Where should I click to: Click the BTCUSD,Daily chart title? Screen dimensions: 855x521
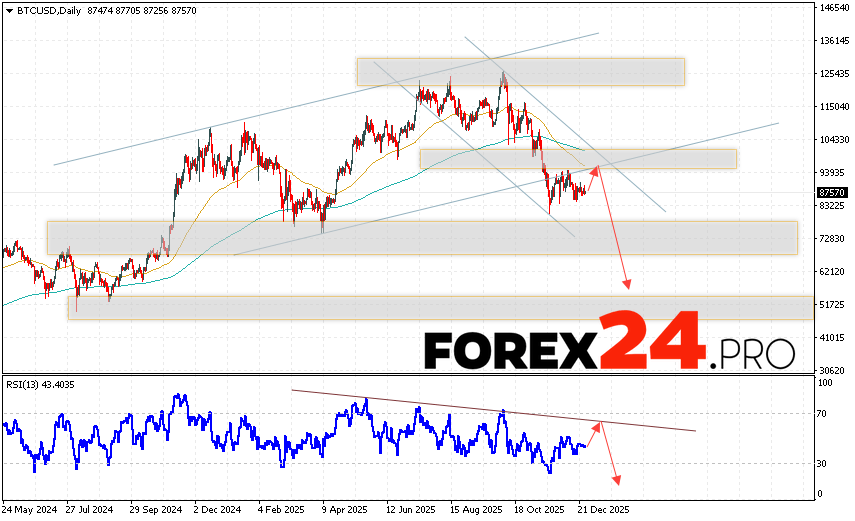(x=42, y=9)
